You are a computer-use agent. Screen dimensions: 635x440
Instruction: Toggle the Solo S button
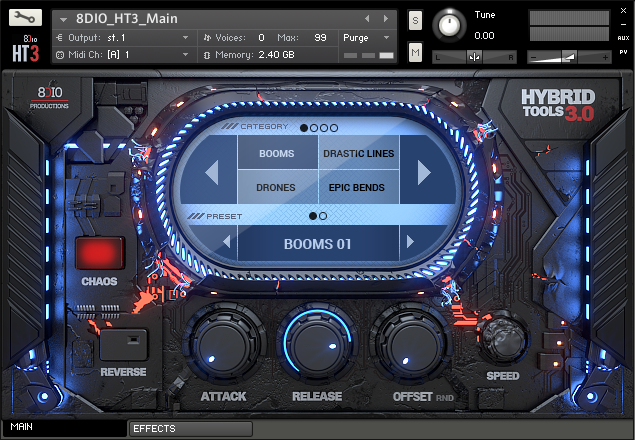click(415, 20)
